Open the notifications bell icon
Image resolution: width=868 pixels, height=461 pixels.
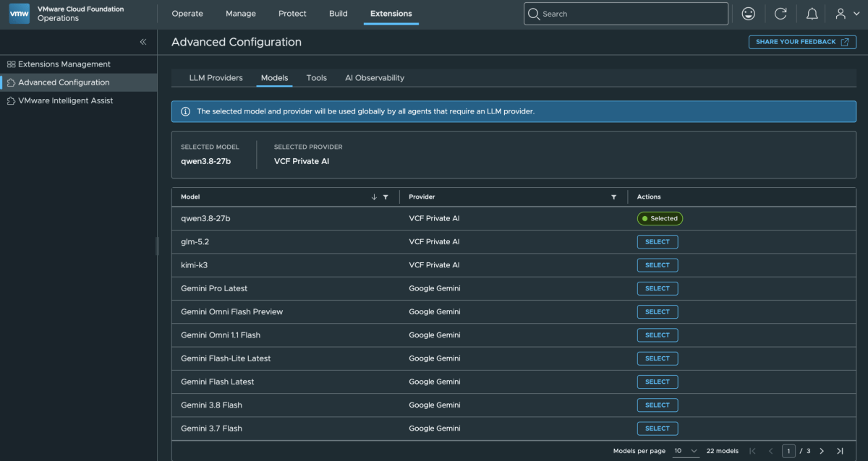coord(812,14)
